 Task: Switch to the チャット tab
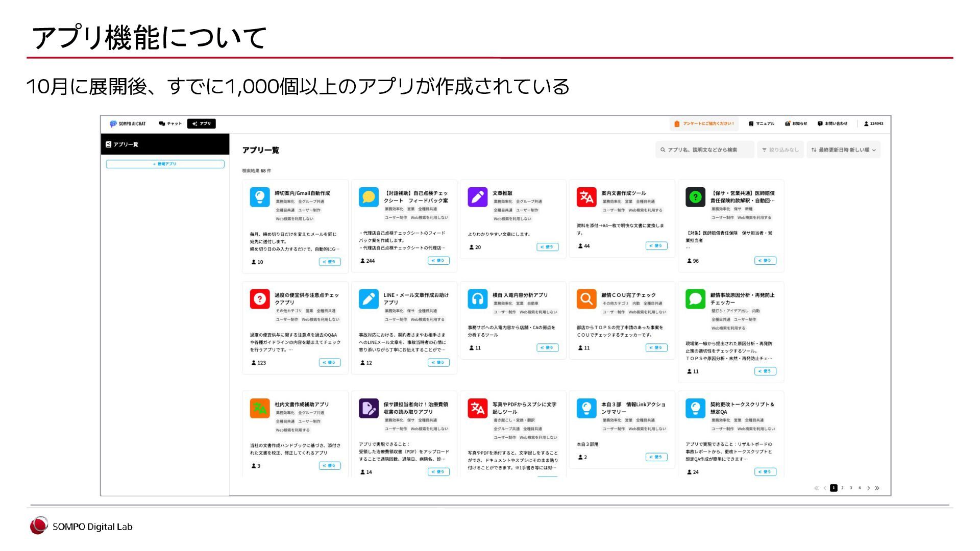[x=170, y=123]
